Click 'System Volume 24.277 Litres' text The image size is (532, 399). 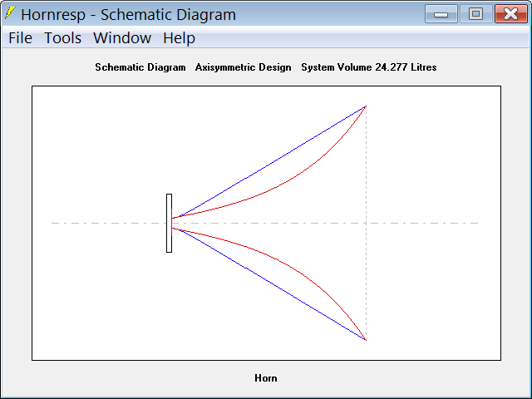(x=369, y=67)
